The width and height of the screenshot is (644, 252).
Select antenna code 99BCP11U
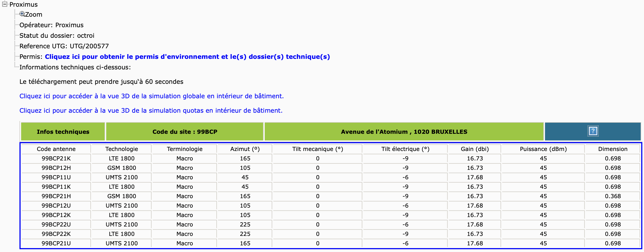(x=56, y=177)
